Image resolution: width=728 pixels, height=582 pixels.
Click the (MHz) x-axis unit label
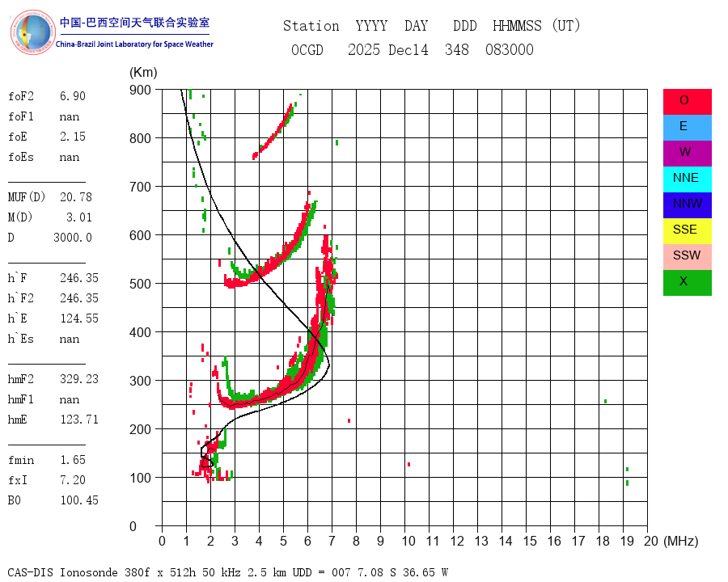click(x=681, y=541)
